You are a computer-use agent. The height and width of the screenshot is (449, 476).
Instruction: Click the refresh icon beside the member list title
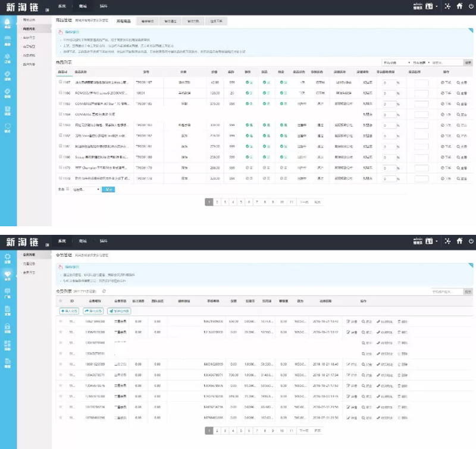tap(105, 291)
